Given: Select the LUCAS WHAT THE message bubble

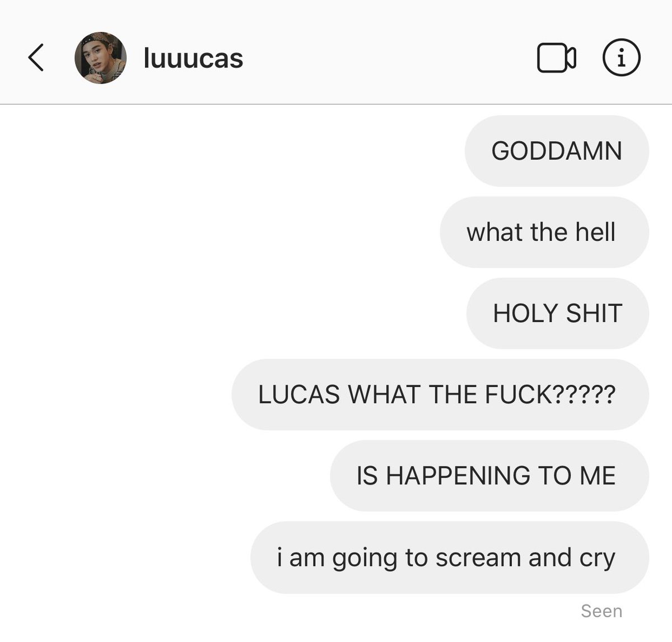Looking at the screenshot, I should [440, 394].
